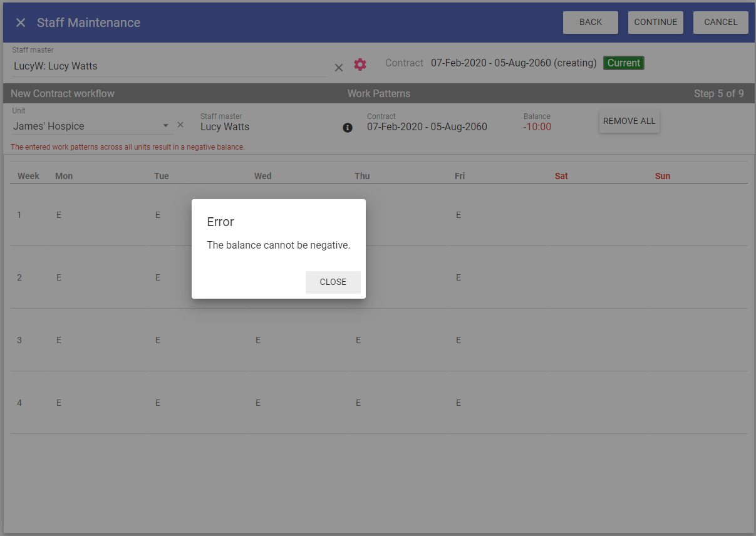Viewport: 756px width, 536px height.
Task: Click the CANCEL button
Action: 720,23
